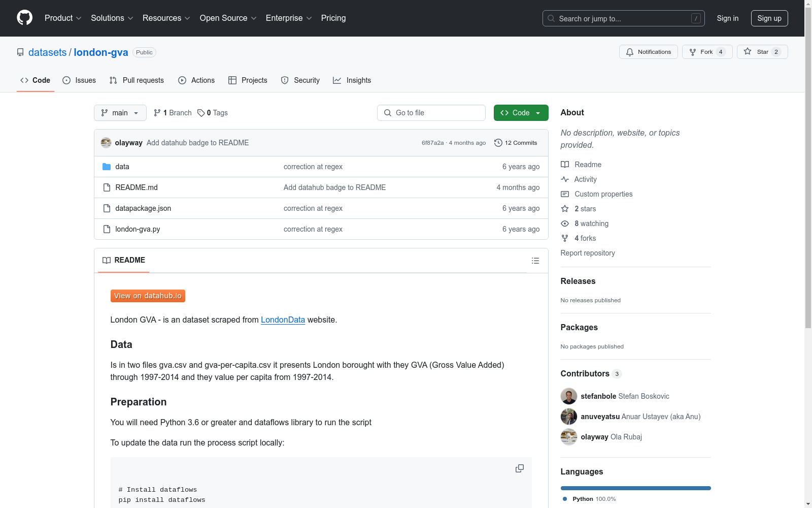The image size is (812, 508).
Task: Click the Python 100.0% language link
Action: coord(589,499)
